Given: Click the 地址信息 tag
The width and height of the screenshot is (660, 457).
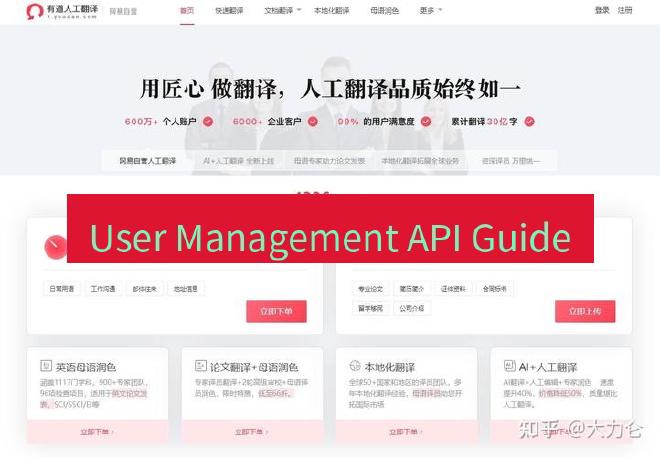Looking at the screenshot, I should (x=186, y=289).
